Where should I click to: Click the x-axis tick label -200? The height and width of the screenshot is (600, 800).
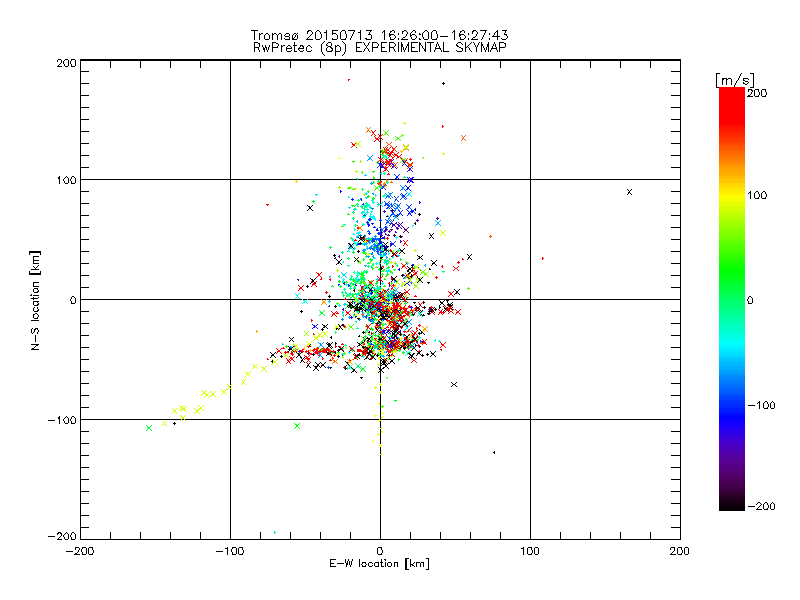click(x=80, y=551)
